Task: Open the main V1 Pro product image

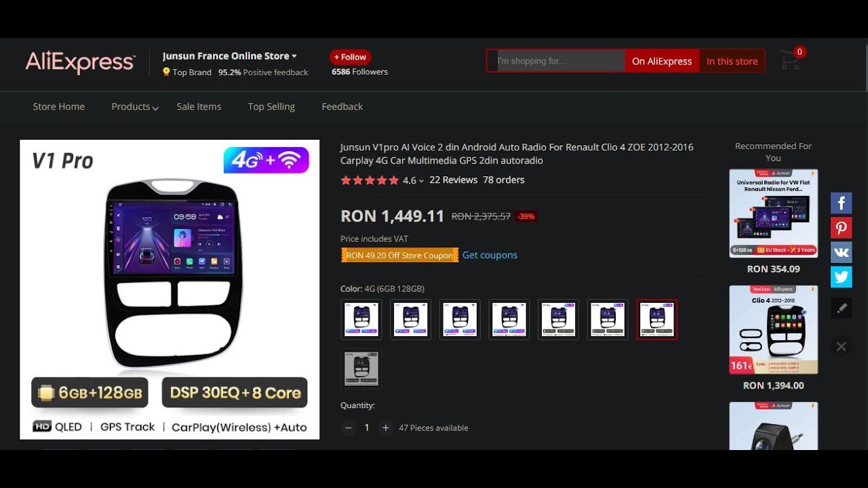Action: [x=170, y=289]
